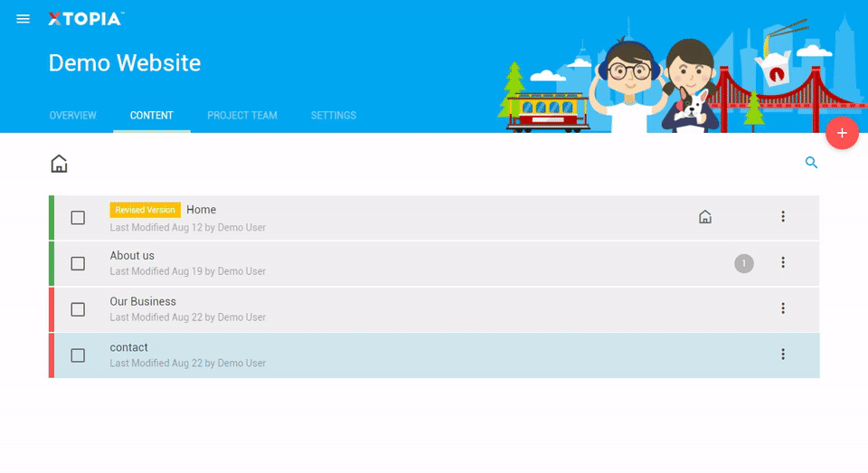The height and width of the screenshot is (473, 868).
Task: Show more options for contact row
Action: (x=783, y=355)
